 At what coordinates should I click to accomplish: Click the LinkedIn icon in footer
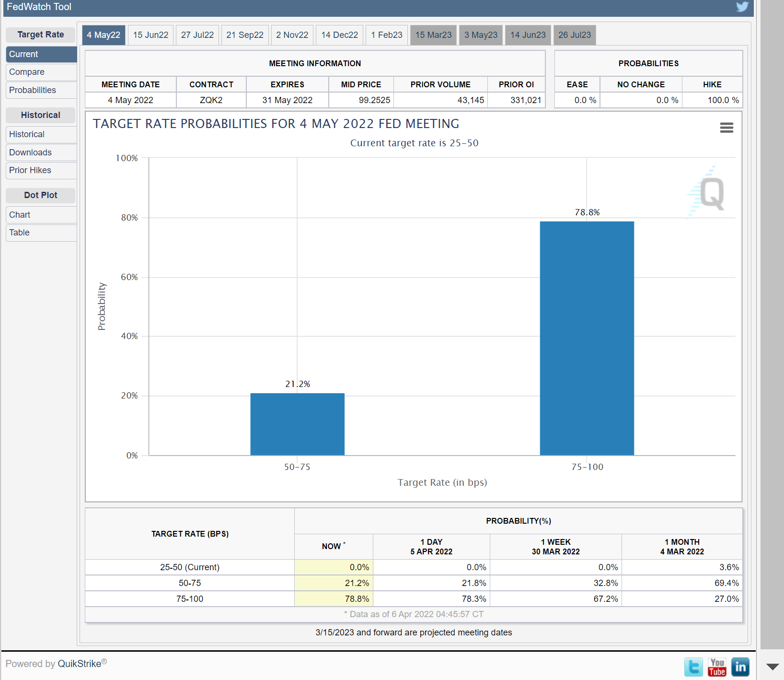740,667
